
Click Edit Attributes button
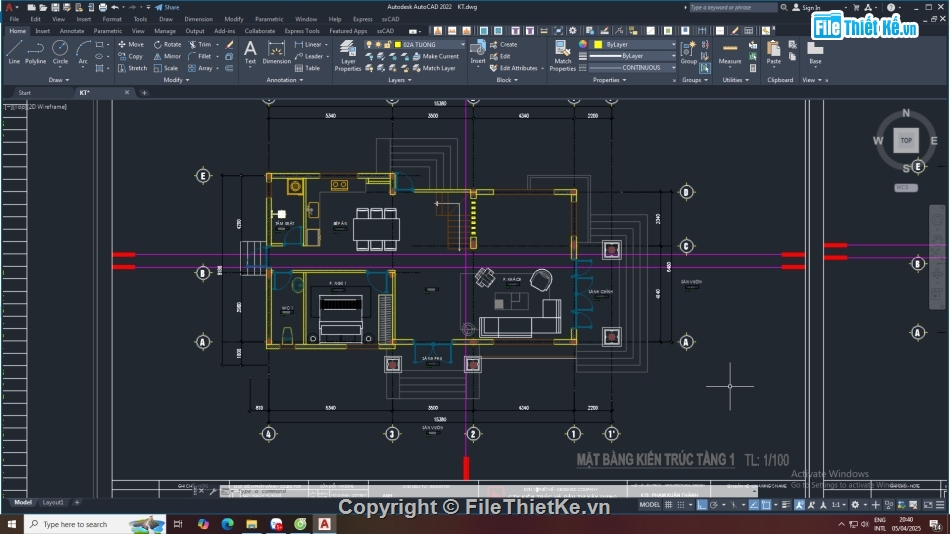tap(513, 68)
